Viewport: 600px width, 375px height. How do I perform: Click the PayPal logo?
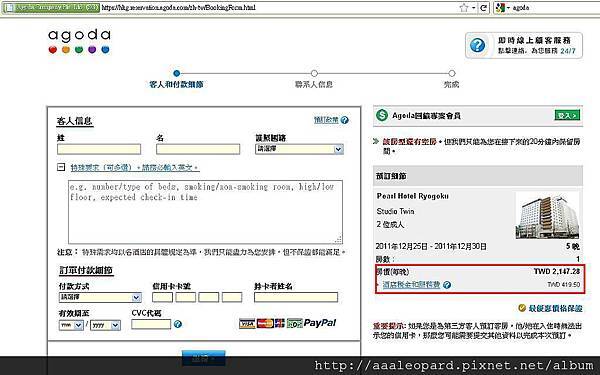320,323
